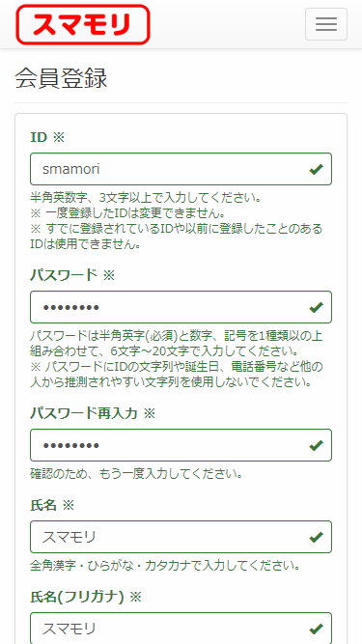Focus the ID field containing smamori
362x644 pixels.
click(x=181, y=169)
